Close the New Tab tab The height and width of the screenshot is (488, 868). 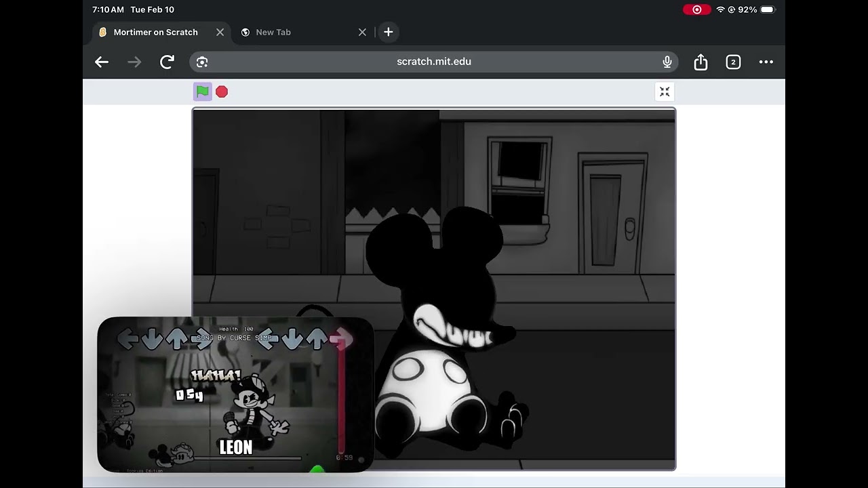tap(362, 32)
